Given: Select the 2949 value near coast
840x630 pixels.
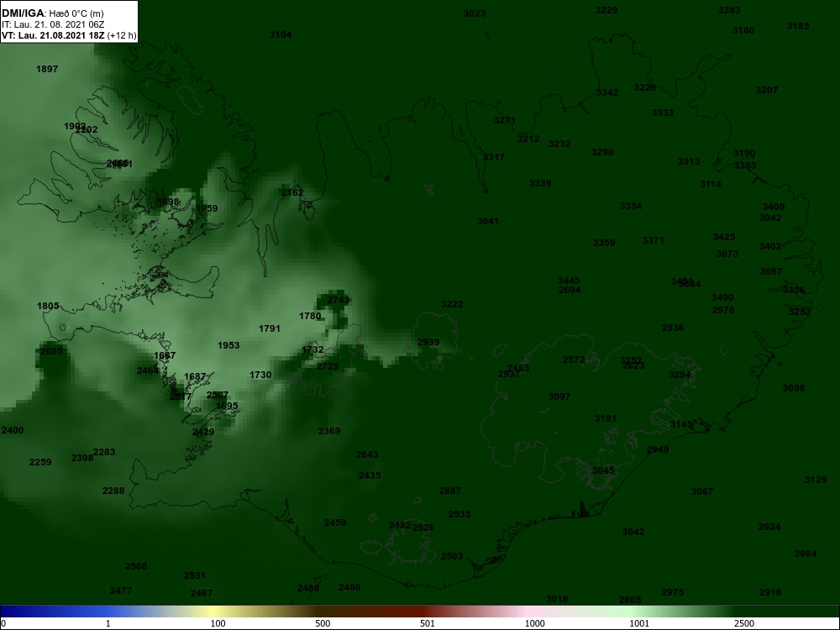Looking at the screenshot, I should 658,449.
